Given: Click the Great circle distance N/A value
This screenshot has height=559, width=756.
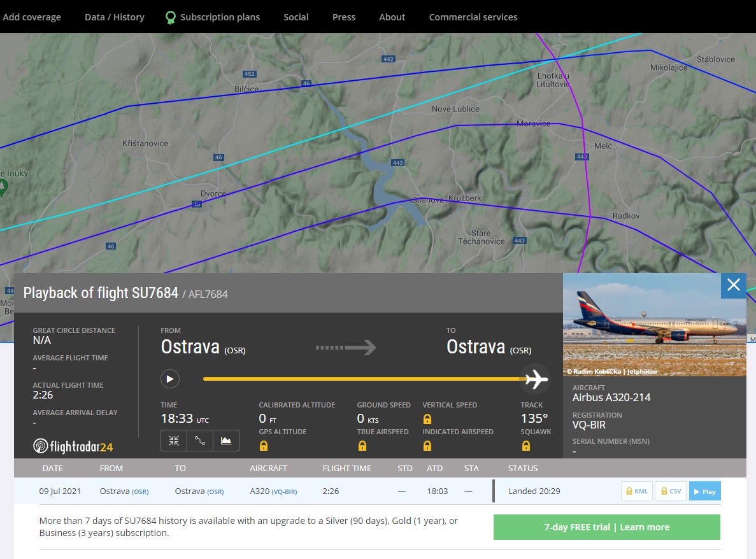Looking at the screenshot, I should [x=42, y=340].
